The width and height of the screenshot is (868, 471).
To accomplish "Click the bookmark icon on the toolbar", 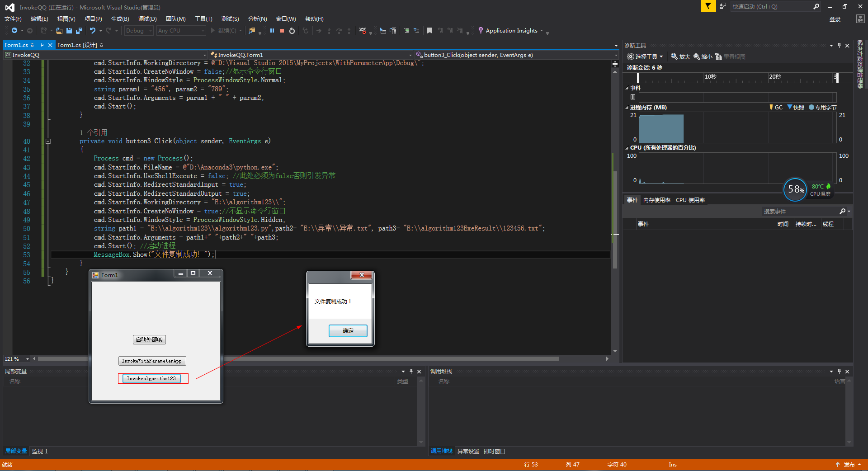I will click(429, 30).
